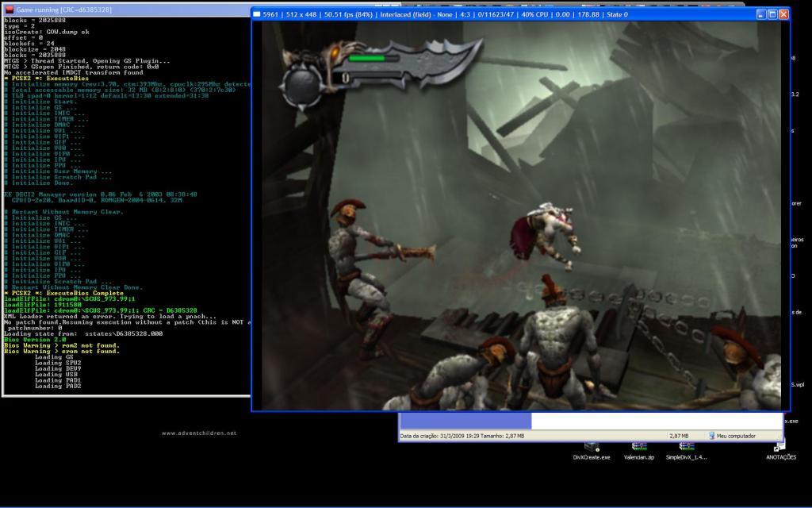The image size is (812, 508).
Task: Click the 'isoCreate: GOW.dump ok' console line
Action: click(x=47, y=32)
